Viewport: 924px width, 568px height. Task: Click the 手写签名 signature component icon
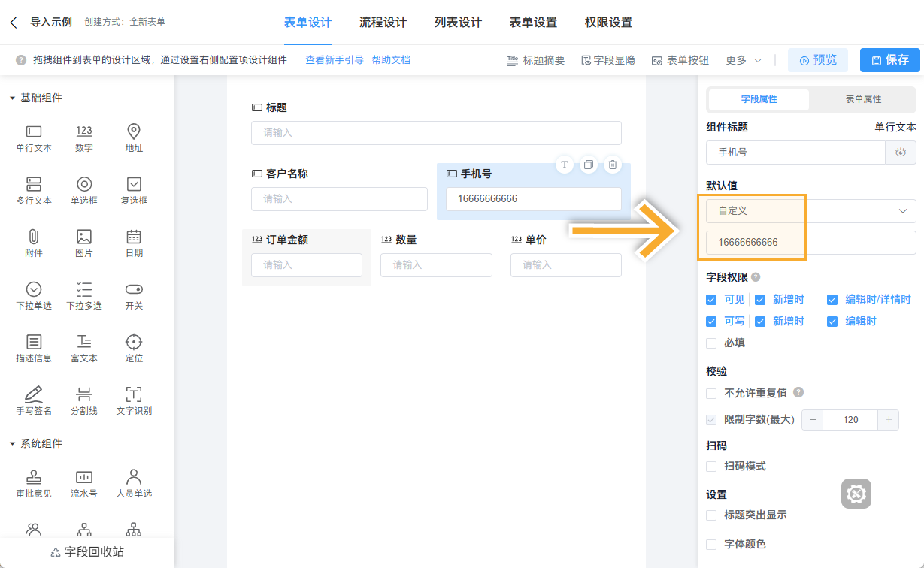pos(33,399)
